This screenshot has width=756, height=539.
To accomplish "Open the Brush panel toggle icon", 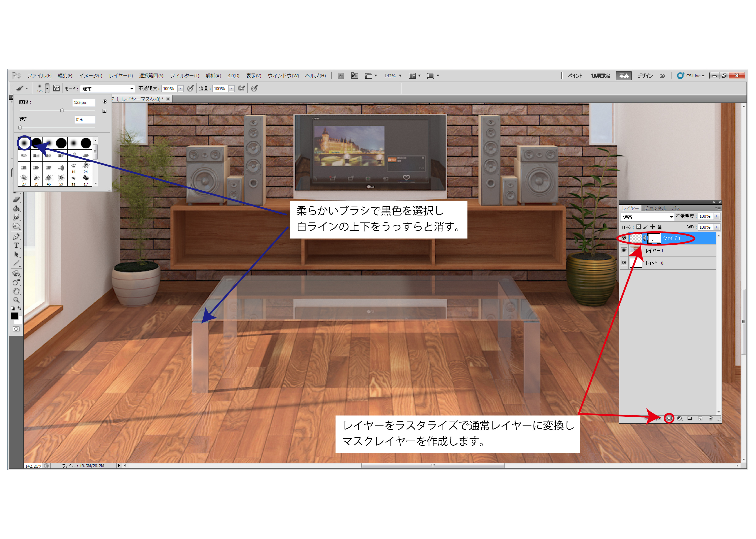I will pos(56,88).
